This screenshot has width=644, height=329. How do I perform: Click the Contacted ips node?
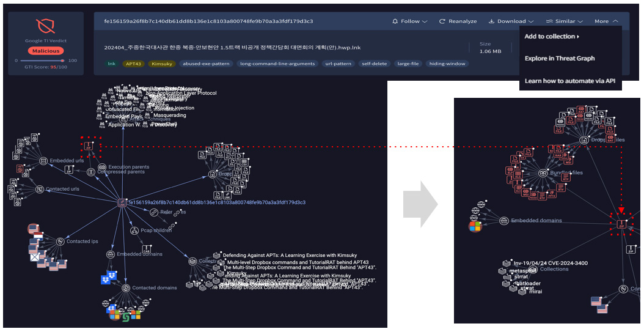click(x=60, y=242)
